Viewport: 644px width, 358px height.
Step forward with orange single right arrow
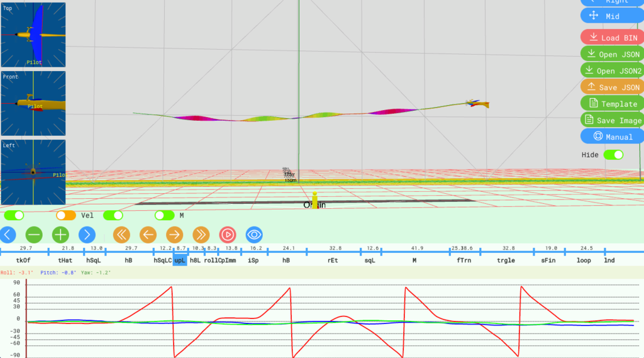175,235
